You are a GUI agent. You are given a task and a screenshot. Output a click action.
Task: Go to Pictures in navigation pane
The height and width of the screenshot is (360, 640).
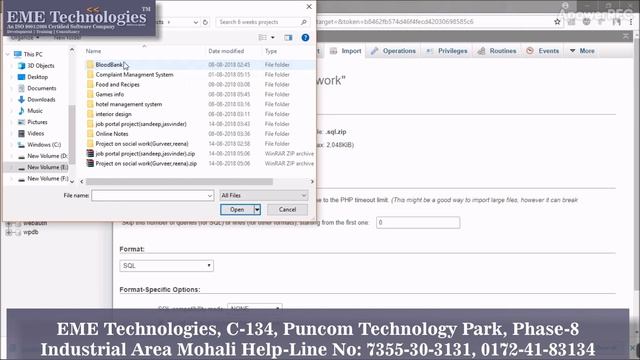coord(37,122)
